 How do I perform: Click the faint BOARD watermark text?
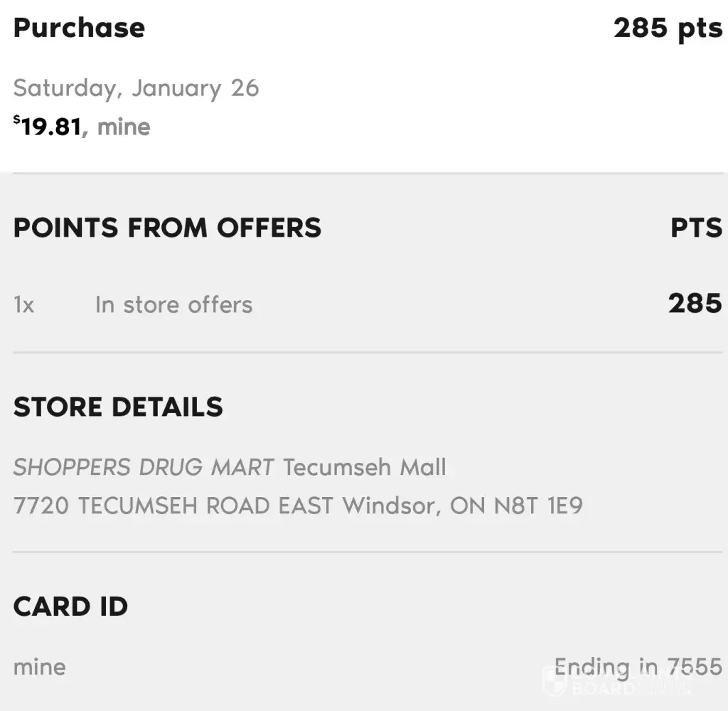601,688
